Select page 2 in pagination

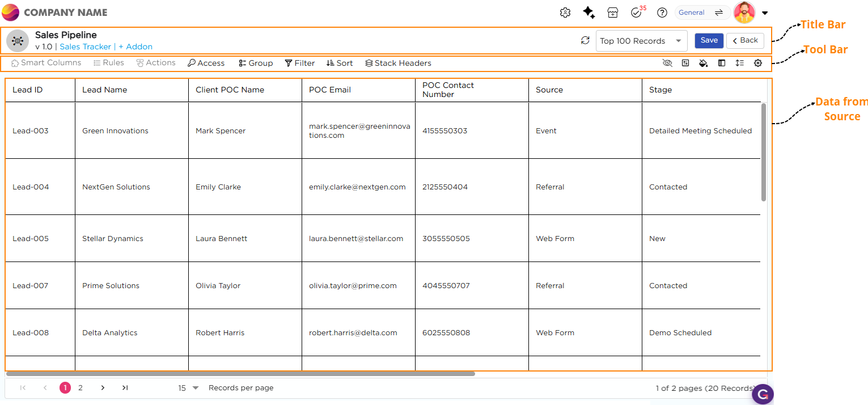81,388
